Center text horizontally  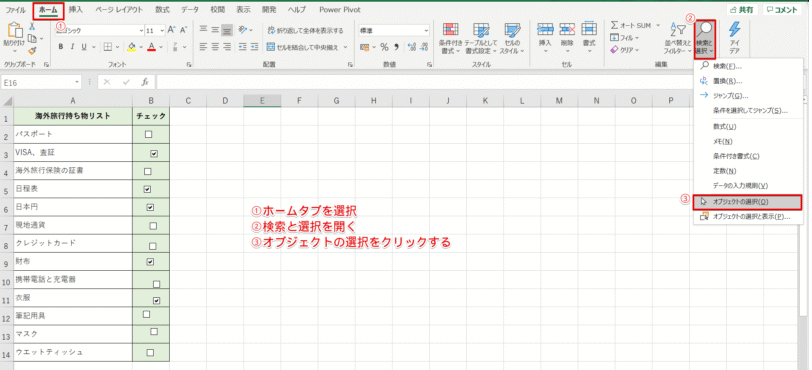click(x=215, y=47)
